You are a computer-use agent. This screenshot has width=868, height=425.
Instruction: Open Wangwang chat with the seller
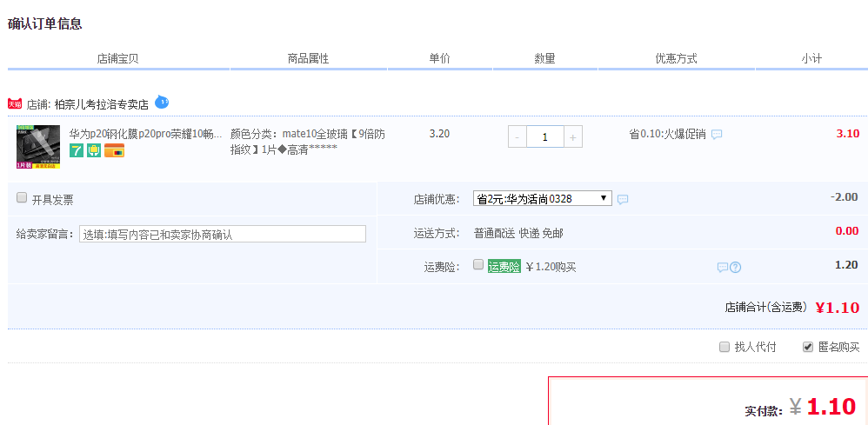[162, 102]
